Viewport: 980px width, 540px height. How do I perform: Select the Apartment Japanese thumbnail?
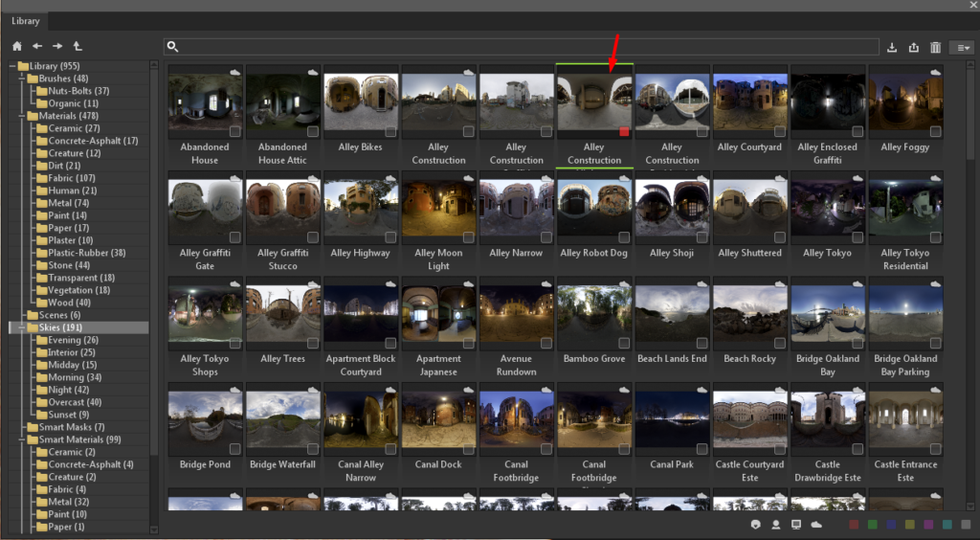pyautogui.click(x=438, y=315)
